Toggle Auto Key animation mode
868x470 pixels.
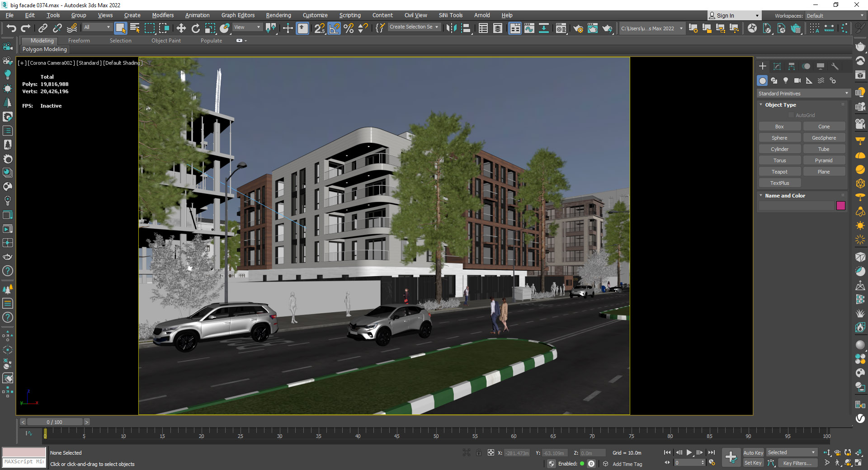click(753, 452)
